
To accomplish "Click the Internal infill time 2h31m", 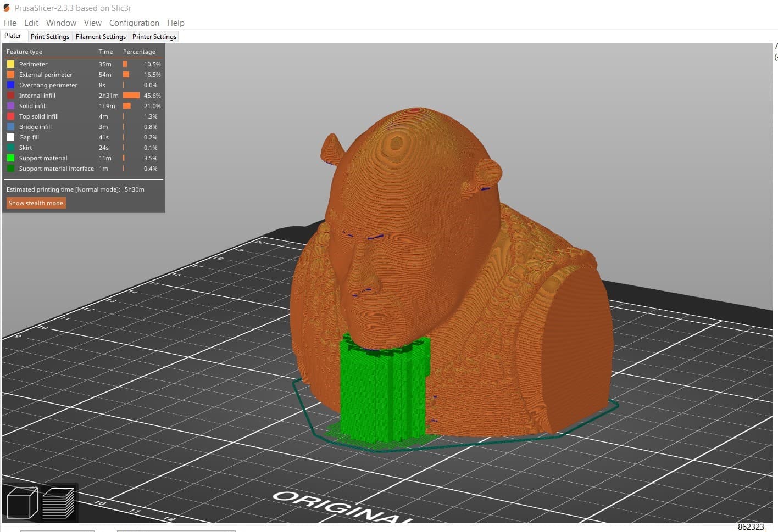I will [x=109, y=96].
